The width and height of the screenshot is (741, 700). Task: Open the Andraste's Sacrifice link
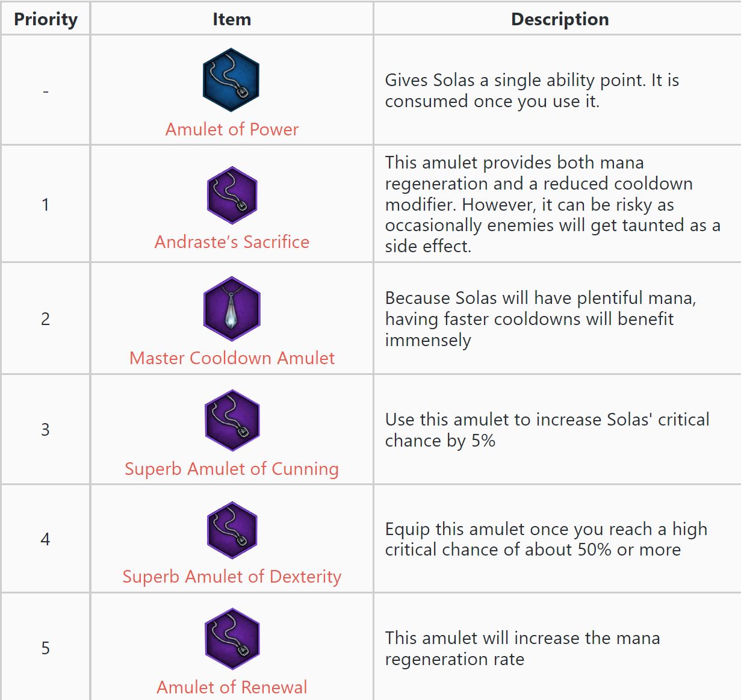click(232, 242)
